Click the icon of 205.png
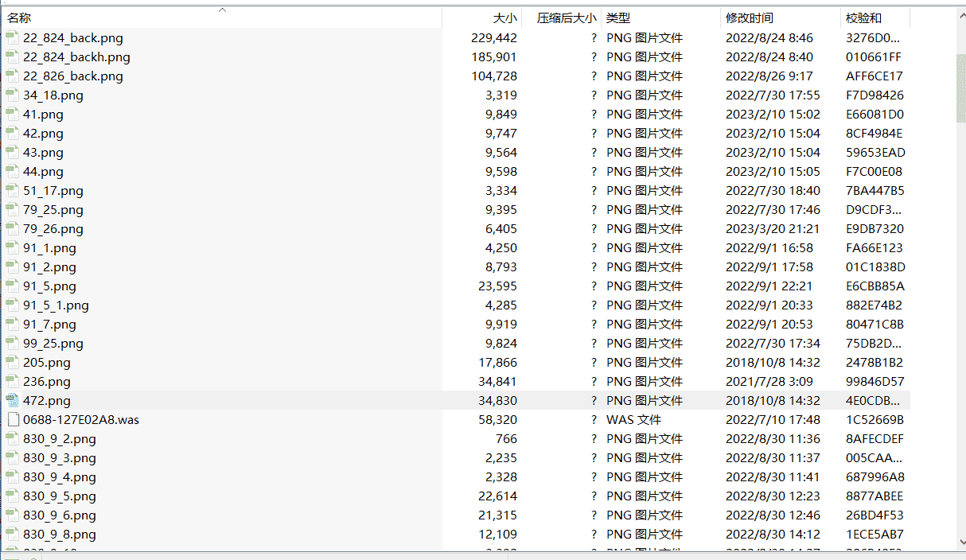This screenshot has height=560, width=966. point(12,362)
